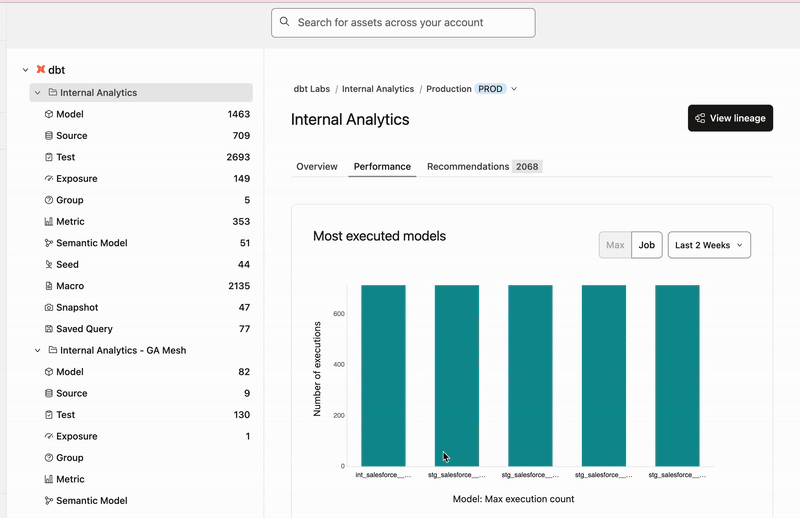Toggle chart to Max view
800x518 pixels.
[x=615, y=245]
